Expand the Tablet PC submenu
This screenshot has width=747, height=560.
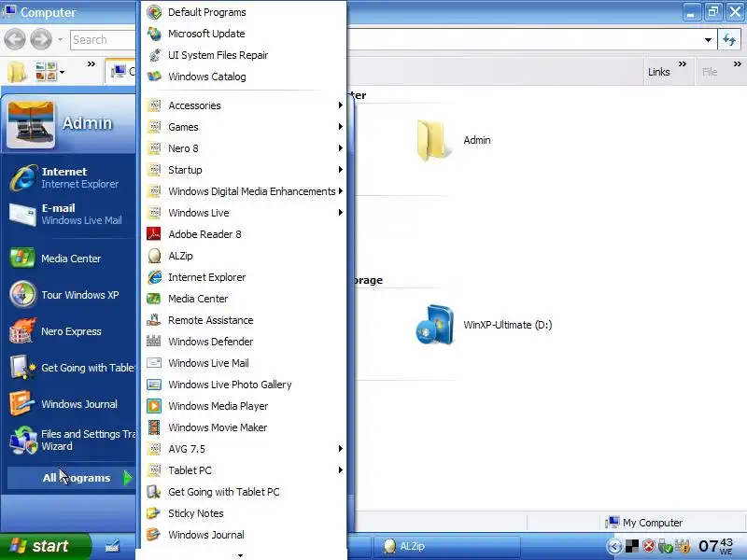click(244, 470)
